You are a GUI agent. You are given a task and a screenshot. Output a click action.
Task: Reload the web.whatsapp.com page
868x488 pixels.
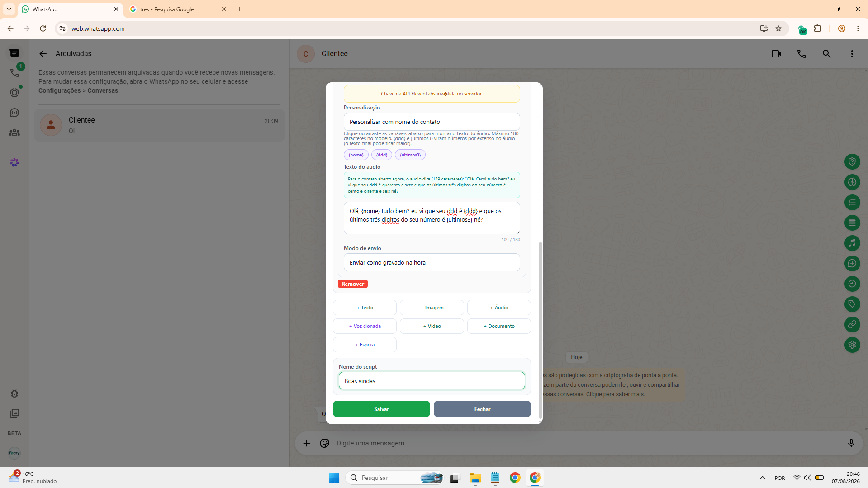pos(43,28)
